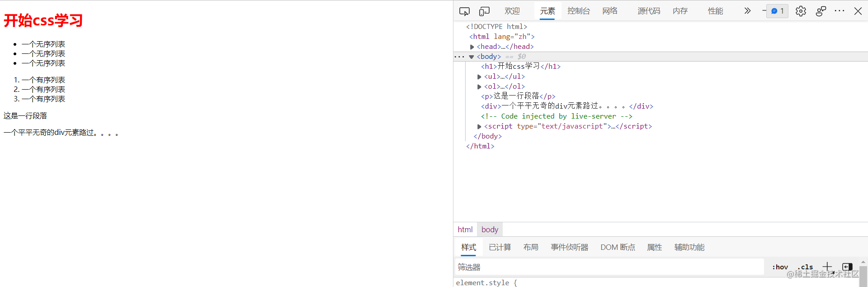868x287 pixels.
Task: Click the body row ellipsis actions button
Action: [459, 57]
